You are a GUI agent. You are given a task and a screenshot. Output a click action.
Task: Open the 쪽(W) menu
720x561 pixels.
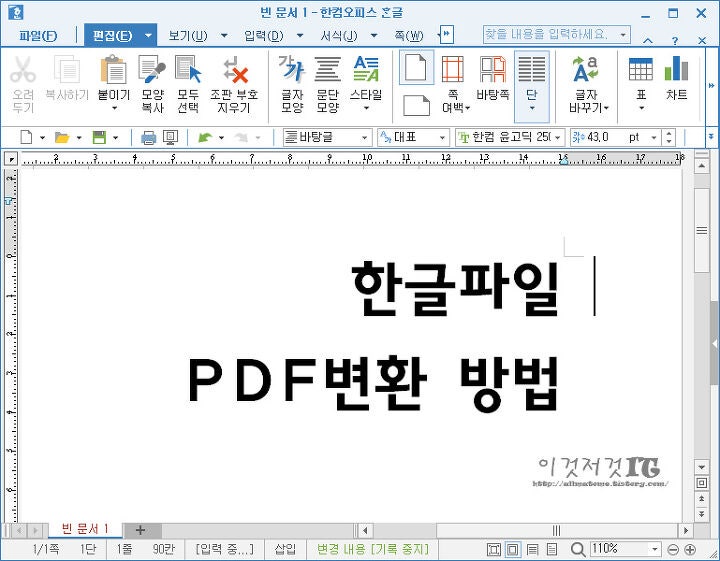click(x=409, y=35)
